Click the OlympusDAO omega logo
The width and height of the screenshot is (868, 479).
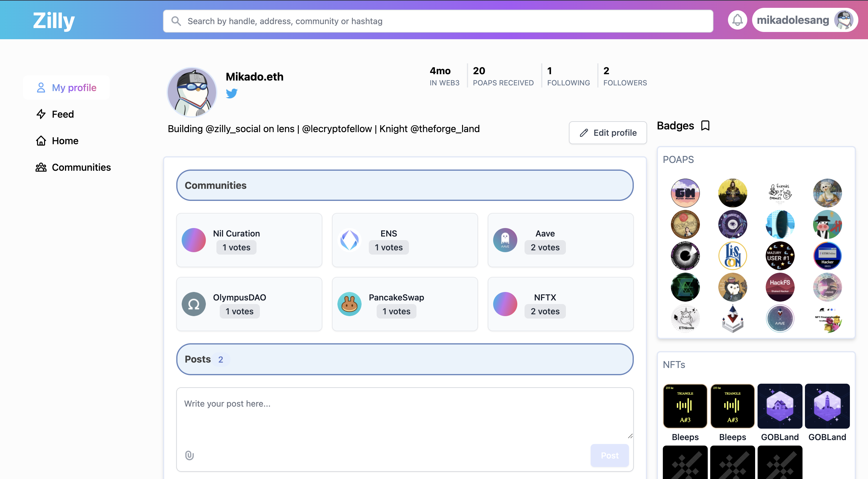[194, 304]
